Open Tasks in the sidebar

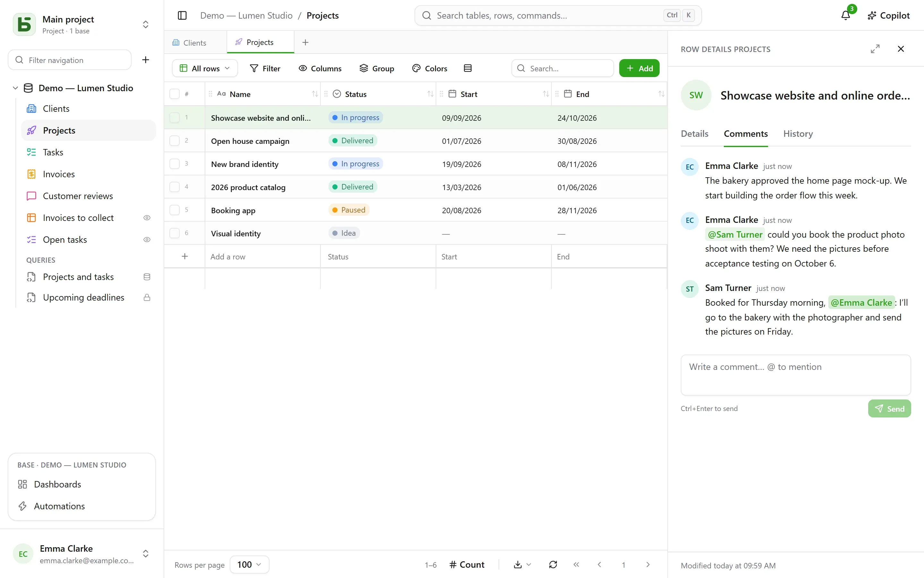[x=89, y=152]
